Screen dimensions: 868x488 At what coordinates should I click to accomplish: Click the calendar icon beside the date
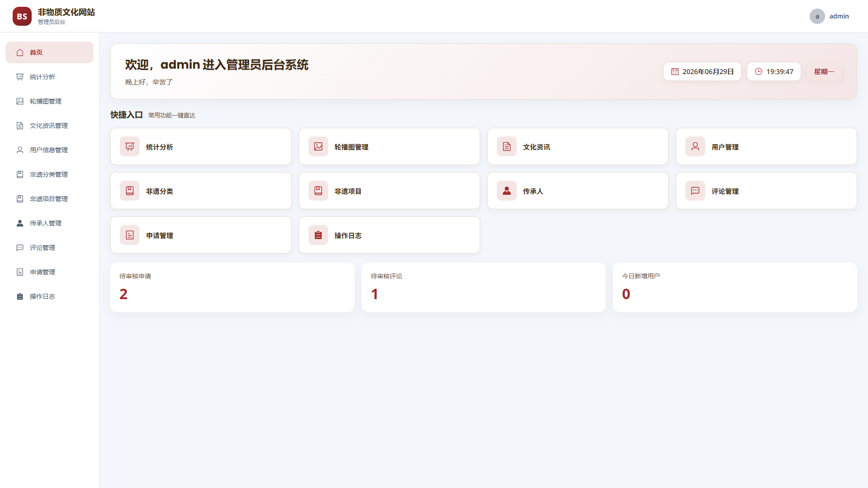pos(675,71)
